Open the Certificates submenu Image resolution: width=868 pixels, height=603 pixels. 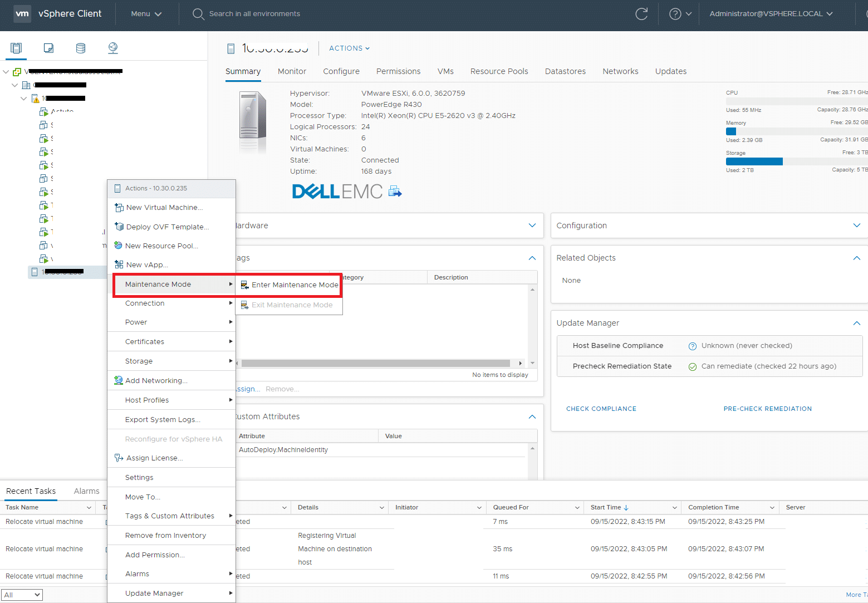click(x=171, y=342)
